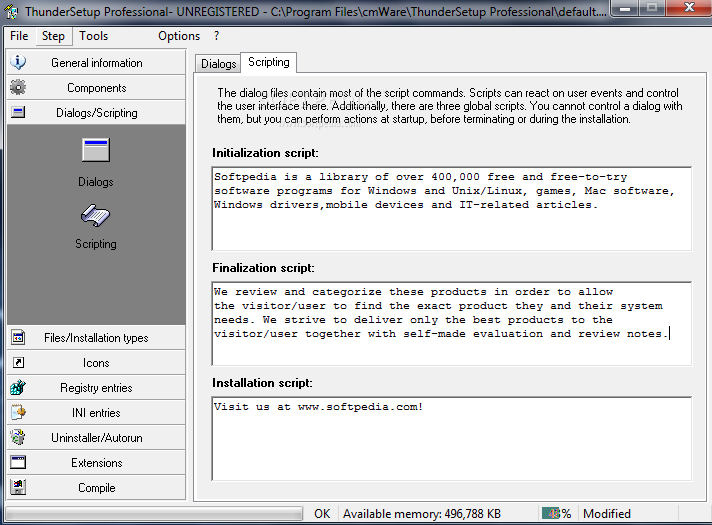Viewport: 712px width, 525px height.
Task: Click the ThunderSetup title bar app icon
Action: [x=11, y=11]
